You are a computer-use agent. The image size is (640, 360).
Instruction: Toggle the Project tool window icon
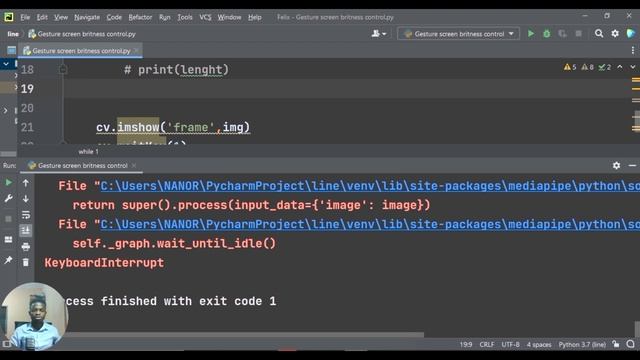click(11, 50)
